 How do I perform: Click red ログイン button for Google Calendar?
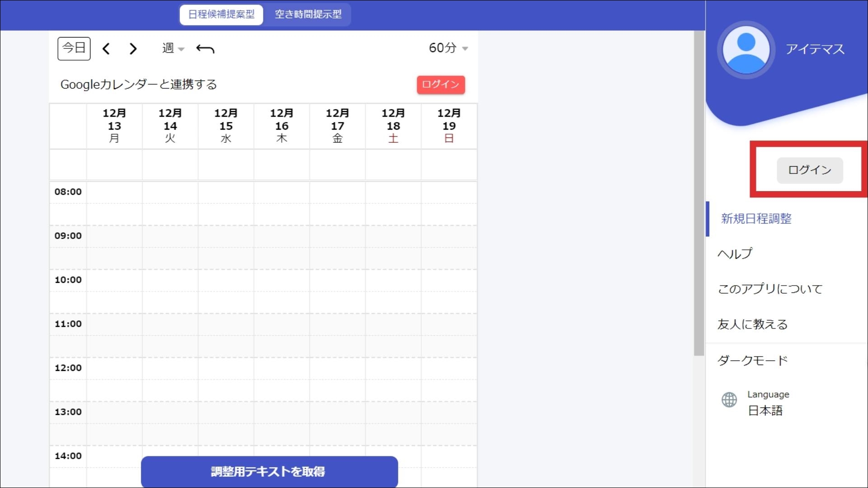coord(440,84)
